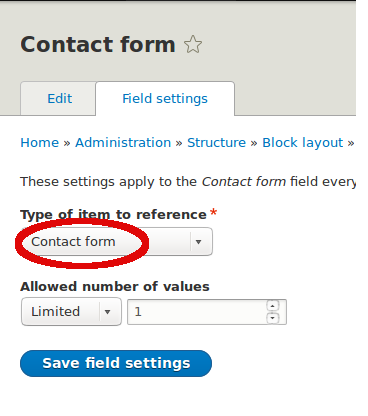Viewport: 368px width, 416px height.
Task: Click Save field settings button
Action: pyautogui.click(x=116, y=363)
